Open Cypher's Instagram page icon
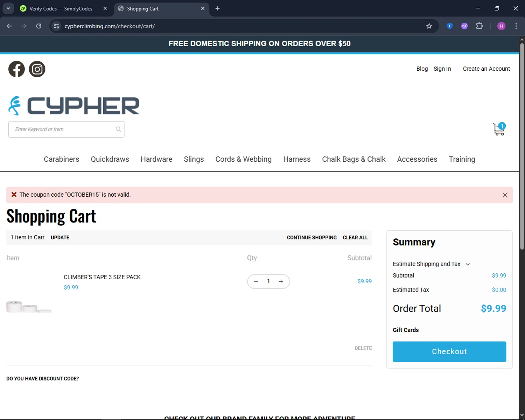The width and height of the screenshot is (525, 420). pos(37,69)
